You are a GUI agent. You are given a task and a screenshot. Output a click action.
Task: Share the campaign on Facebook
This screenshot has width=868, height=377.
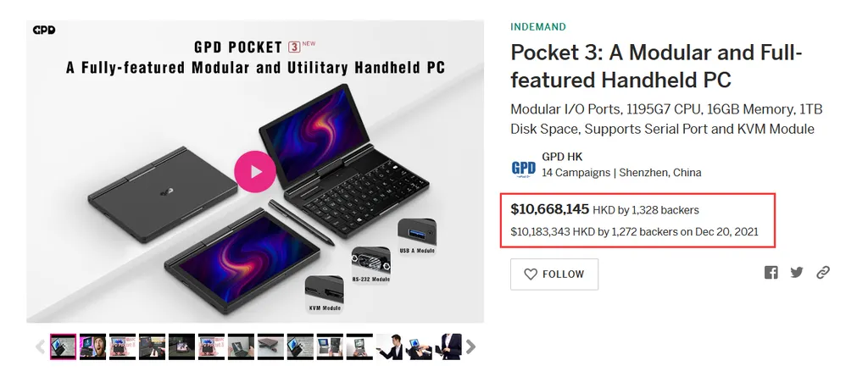click(x=771, y=273)
